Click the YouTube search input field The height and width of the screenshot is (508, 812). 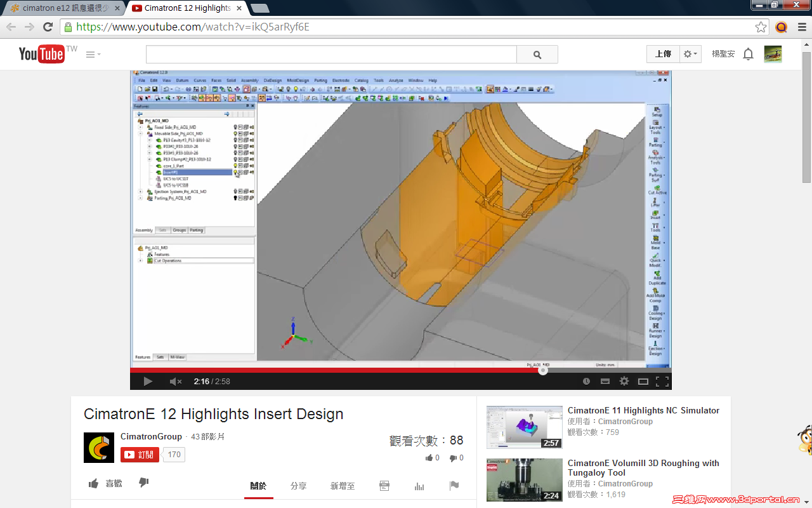(331, 55)
